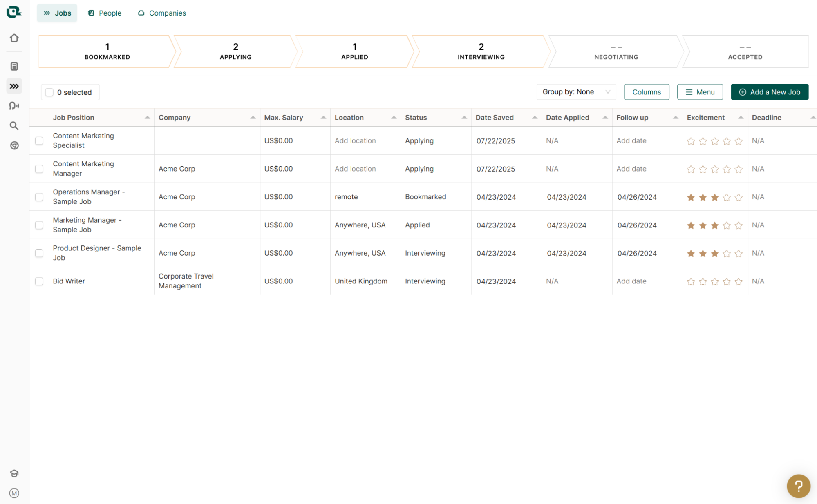Open the help question mark button
The height and width of the screenshot is (504, 817).
798,486
